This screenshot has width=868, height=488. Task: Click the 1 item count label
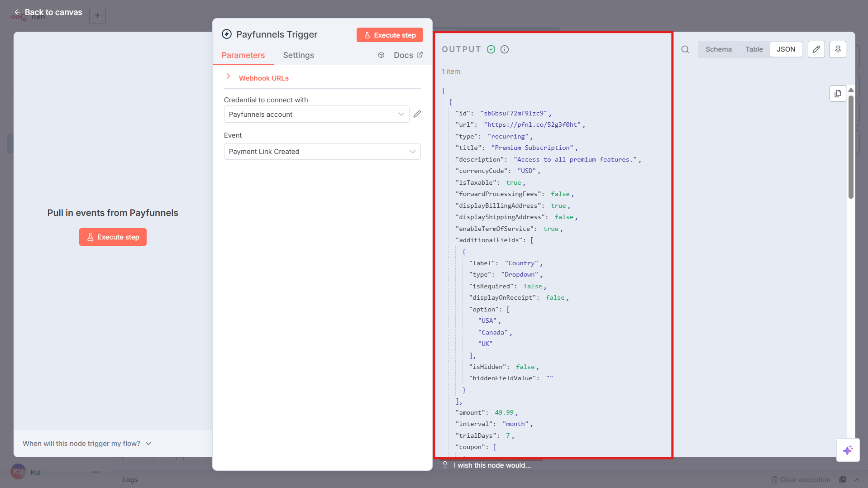tap(451, 72)
